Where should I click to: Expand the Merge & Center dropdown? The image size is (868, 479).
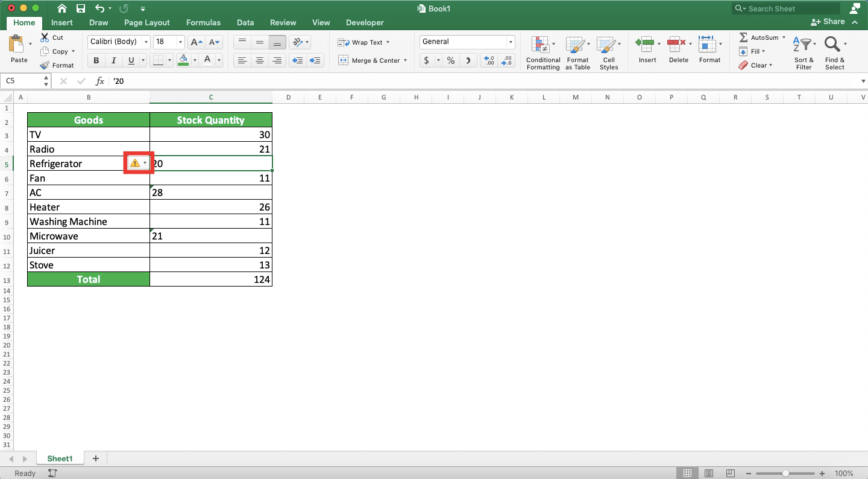pyautogui.click(x=405, y=60)
